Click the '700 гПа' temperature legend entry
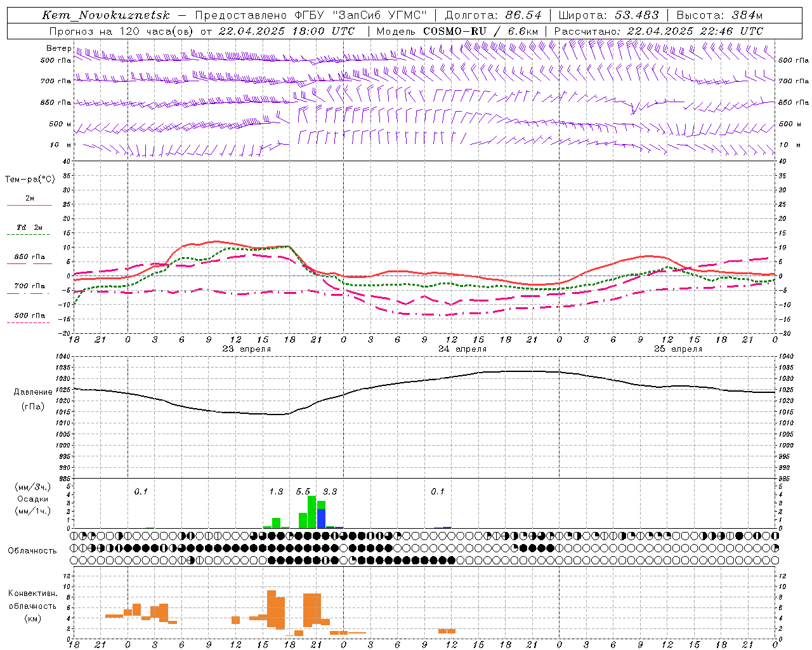The height and width of the screenshot is (650, 812). click(x=30, y=286)
